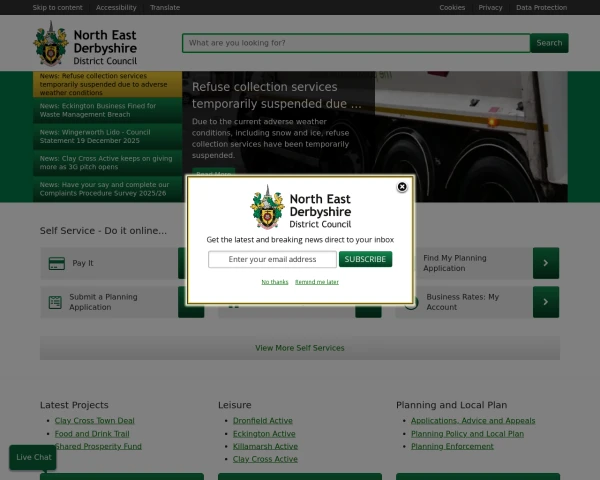Click the Search button
Screen dimensions: 600x480
click(549, 43)
